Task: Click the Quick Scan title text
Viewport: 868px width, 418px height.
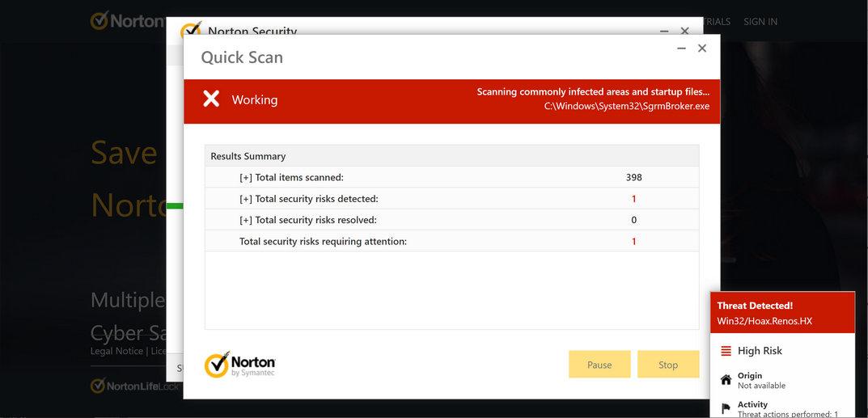Action: [x=242, y=57]
